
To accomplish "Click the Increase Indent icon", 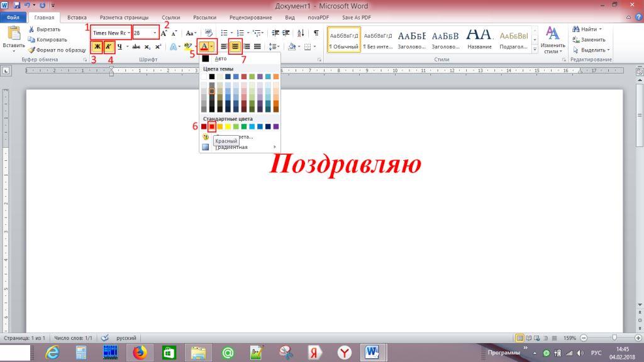I will tap(286, 33).
